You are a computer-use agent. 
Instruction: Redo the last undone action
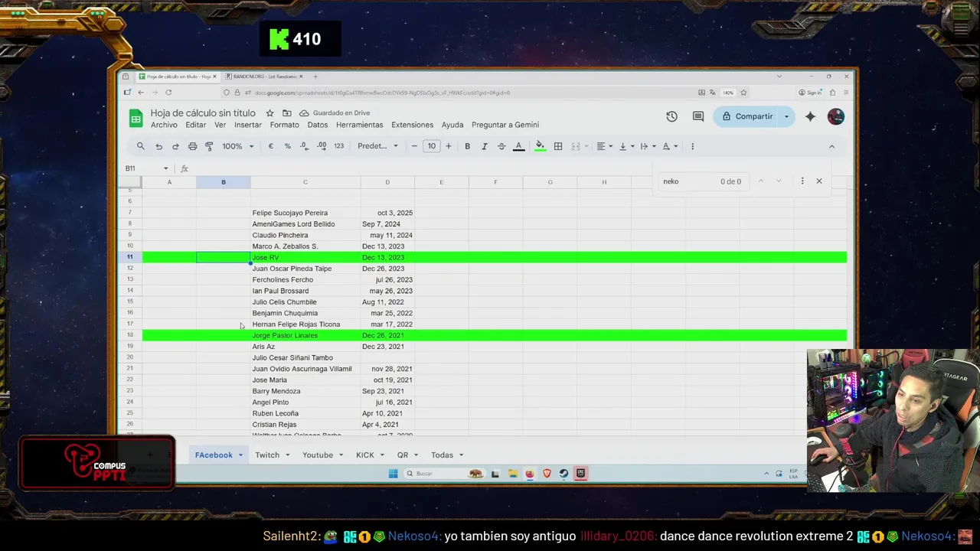coord(175,146)
